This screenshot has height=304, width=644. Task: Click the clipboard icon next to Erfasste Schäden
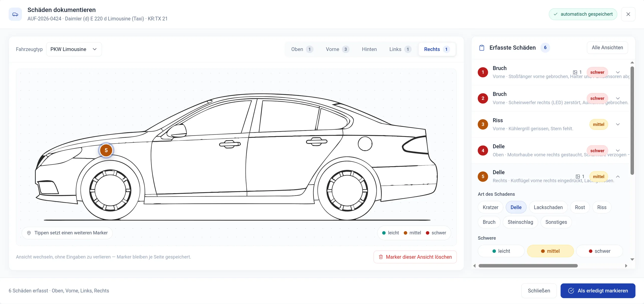(482, 48)
